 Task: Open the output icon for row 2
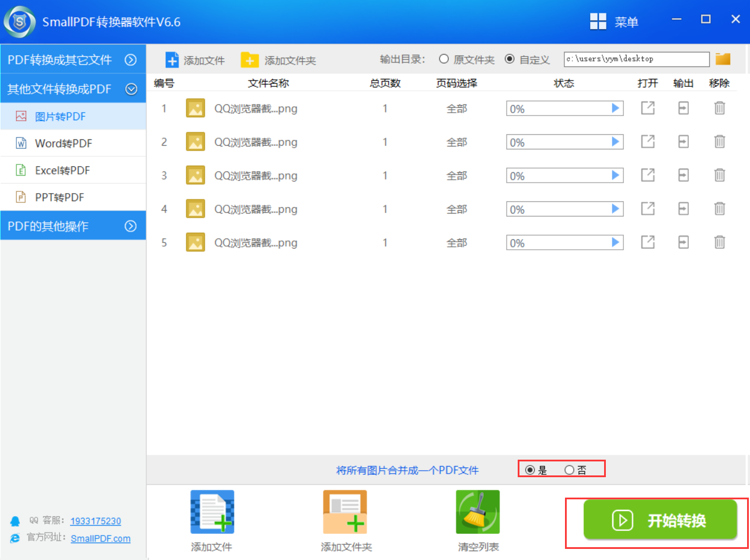683,142
